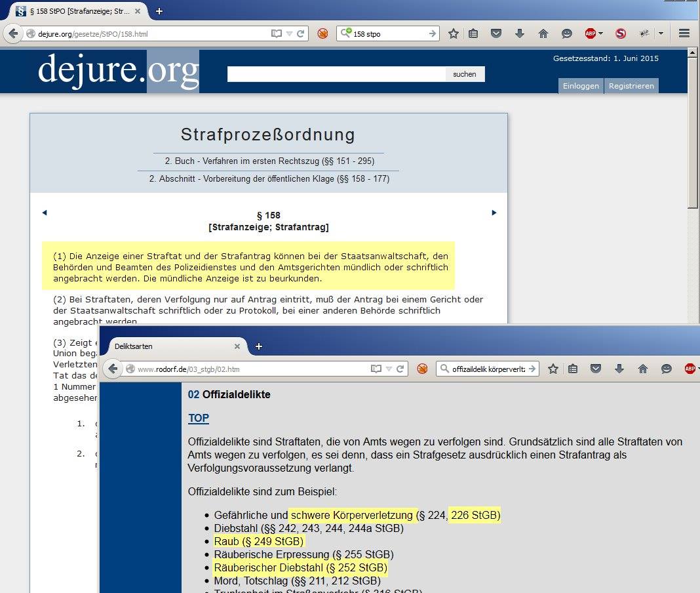Open '2. Abschnitt - Vorbereitung der öffentlichen Klage' link
The width and height of the screenshot is (700, 593).
point(269,178)
